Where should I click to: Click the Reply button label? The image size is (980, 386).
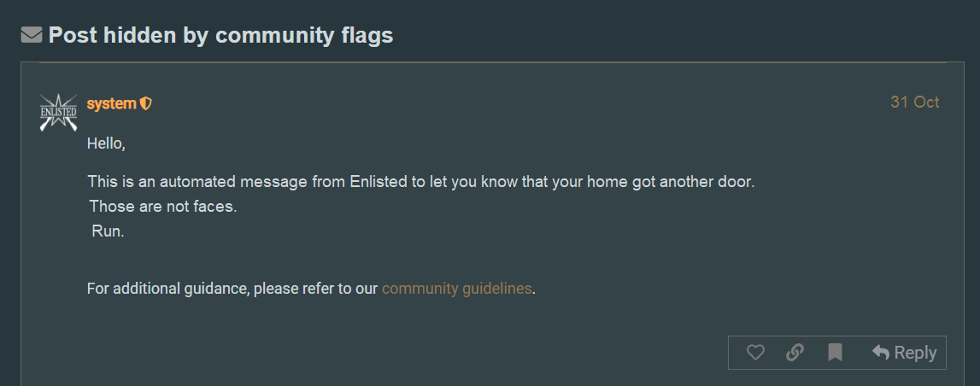pos(915,353)
